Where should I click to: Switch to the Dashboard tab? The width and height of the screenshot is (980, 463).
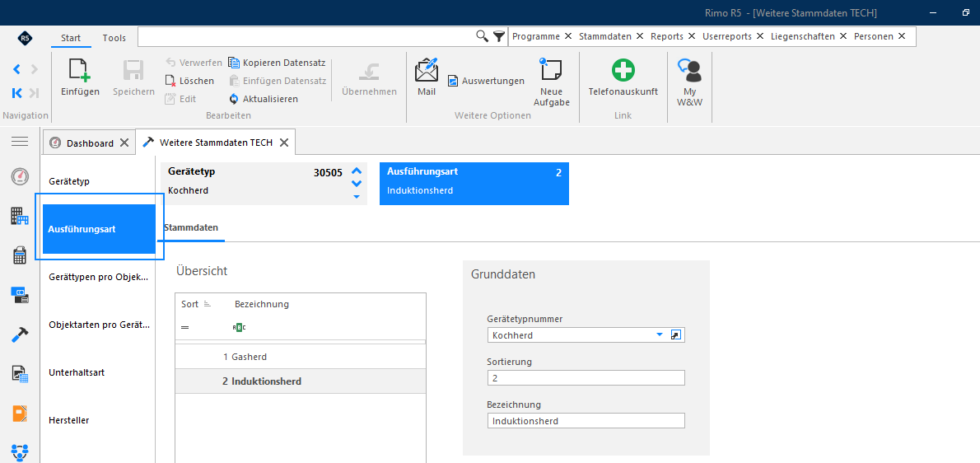(90, 143)
